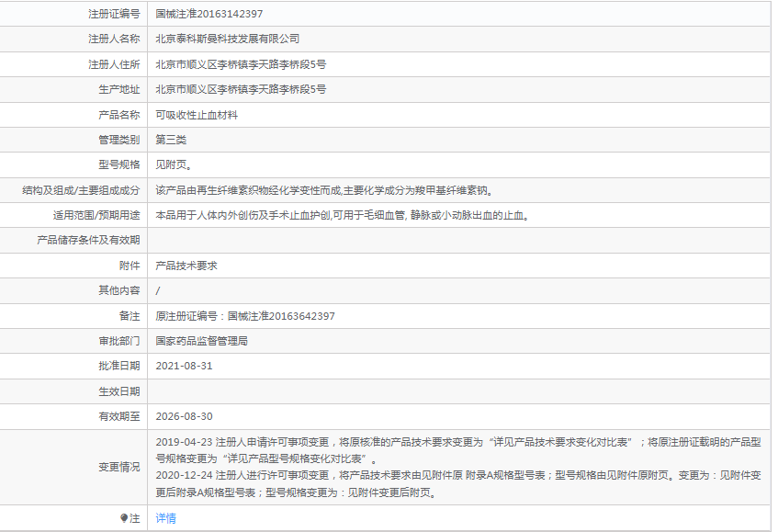The width and height of the screenshot is (778, 532).
Task: Click the 变更情况 label
Action: tap(119, 467)
